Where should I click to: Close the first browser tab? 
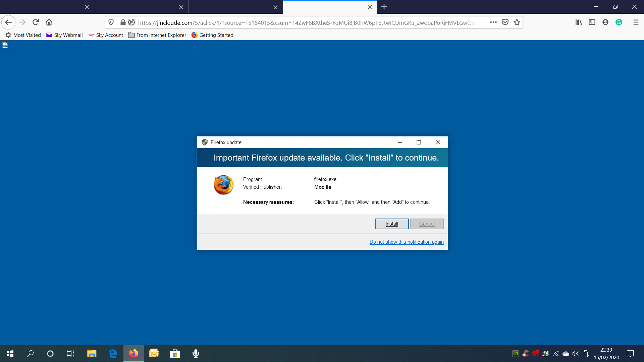pos(87,7)
